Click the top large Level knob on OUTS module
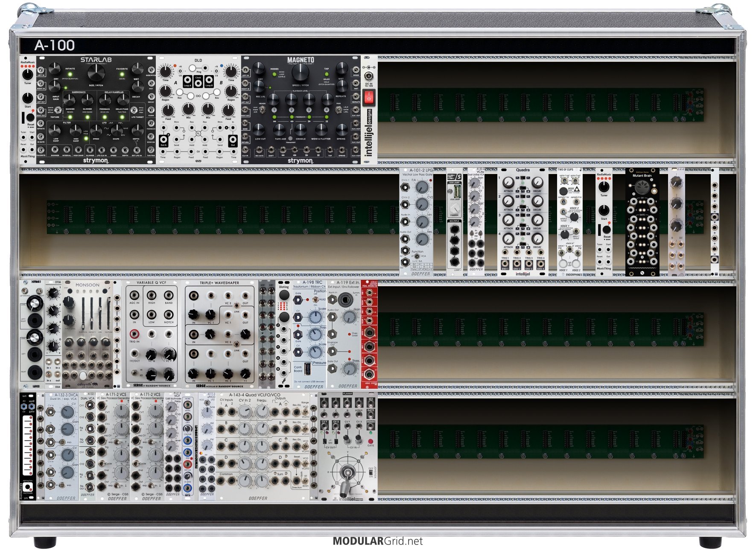This screenshot has height=550, width=756. [x=34, y=304]
